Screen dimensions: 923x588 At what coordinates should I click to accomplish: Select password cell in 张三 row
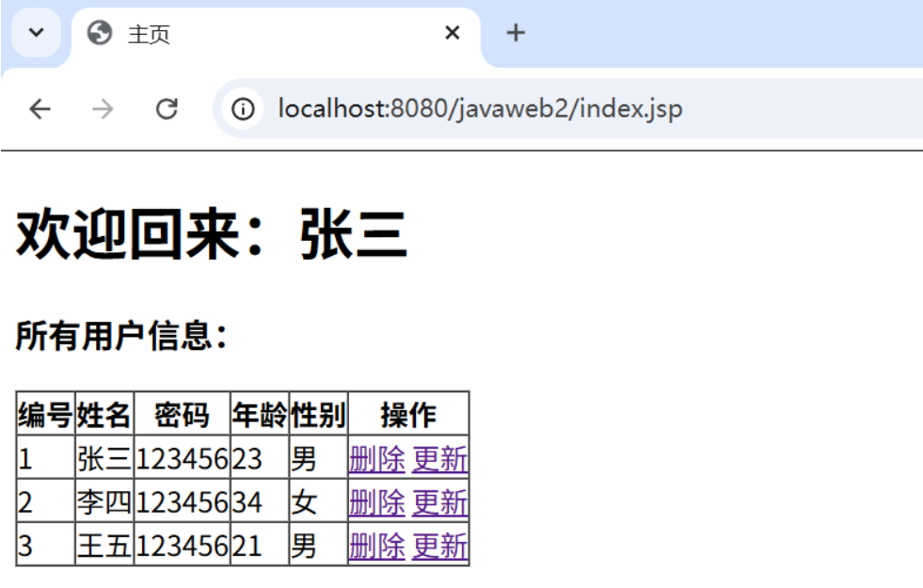click(182, 459)
